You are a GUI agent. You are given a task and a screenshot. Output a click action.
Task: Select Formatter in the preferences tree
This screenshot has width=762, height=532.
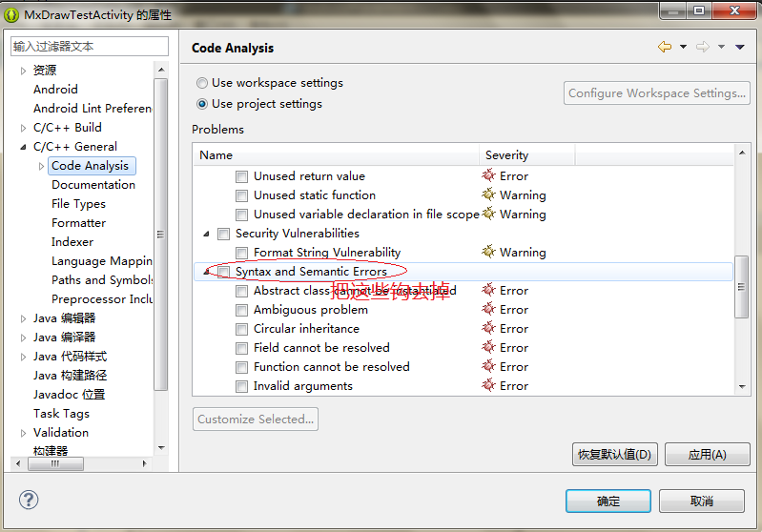pos(78,223)
